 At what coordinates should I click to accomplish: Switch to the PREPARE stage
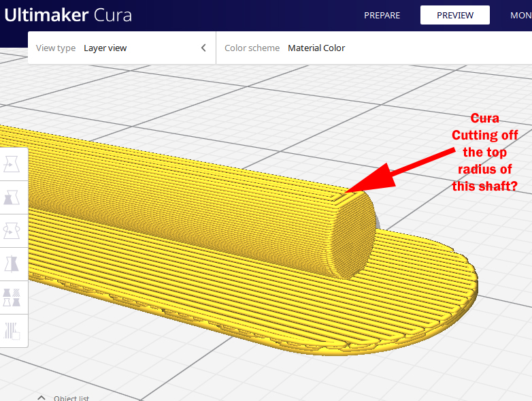[382, 15]
